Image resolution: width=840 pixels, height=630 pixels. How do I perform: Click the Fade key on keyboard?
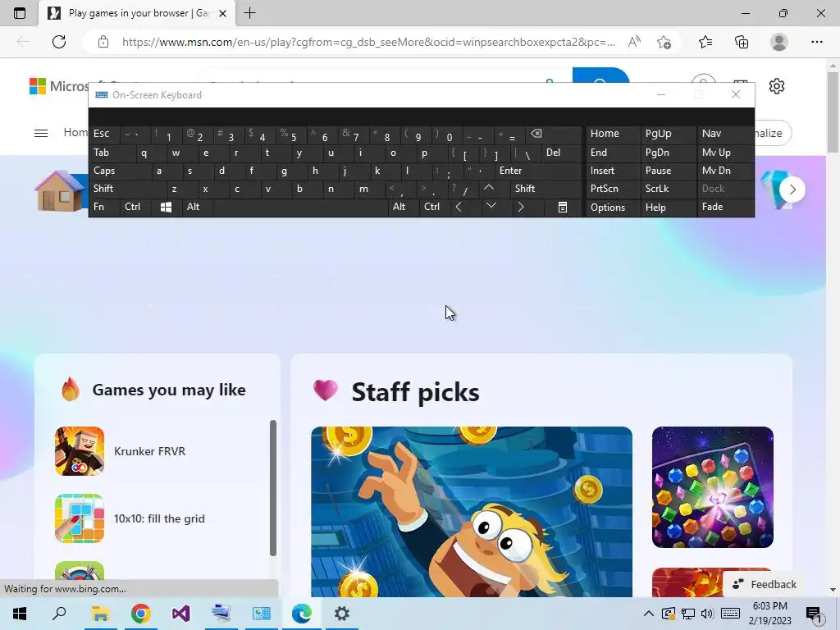coord(725,207)
